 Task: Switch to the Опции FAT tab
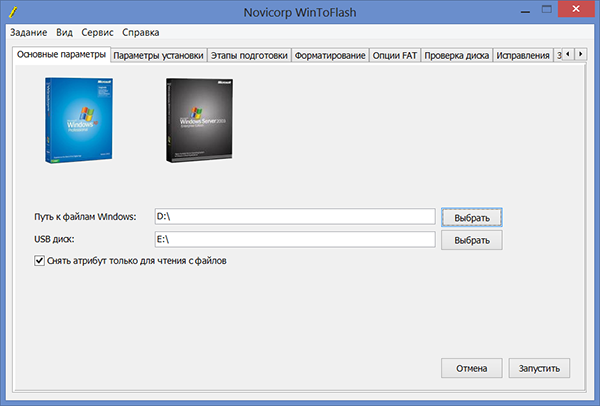pyautogui.click(x=395, y=55)
